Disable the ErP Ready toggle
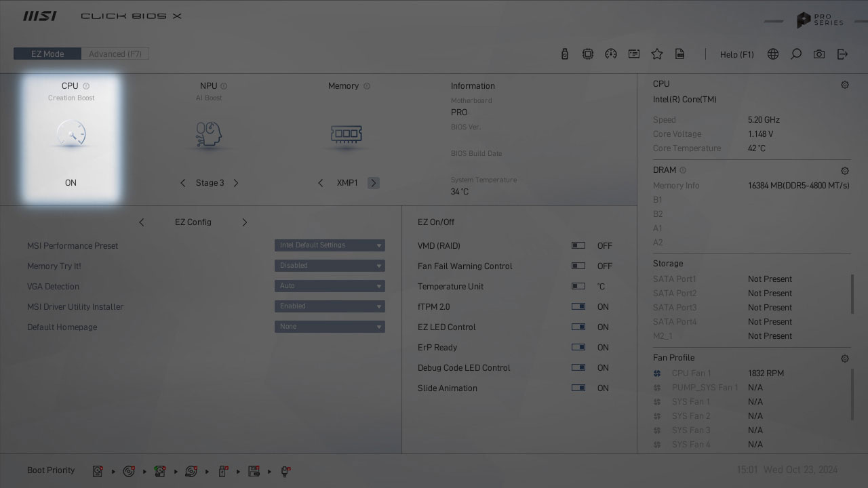Image resolution: width=868 pixels, height=488 pixels. (x=578, y=348)
